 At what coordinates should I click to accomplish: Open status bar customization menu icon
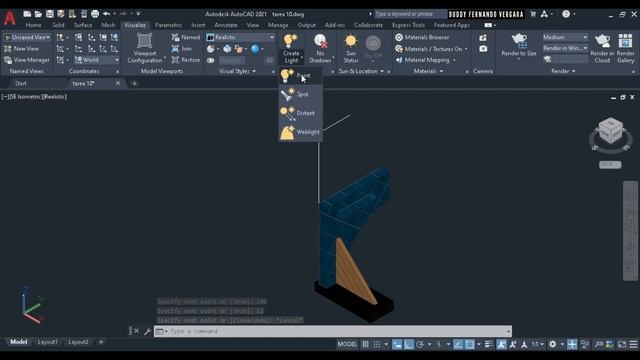pos(633,344)
